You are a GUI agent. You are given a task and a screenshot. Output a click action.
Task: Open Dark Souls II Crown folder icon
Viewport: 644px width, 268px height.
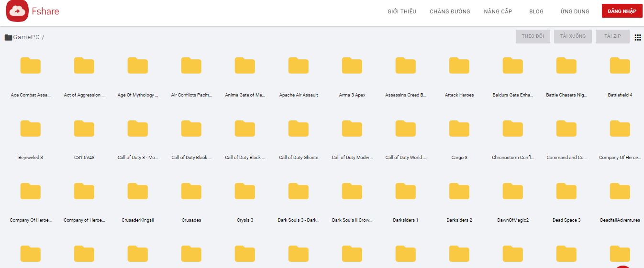tap(352, 191)
